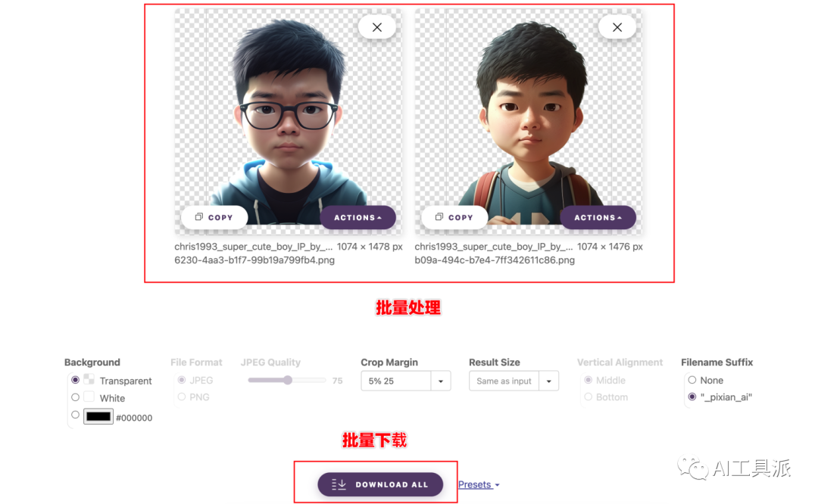The image size is (818, 504).
Task: Copy the first processed image
Action: coord(214,217)
